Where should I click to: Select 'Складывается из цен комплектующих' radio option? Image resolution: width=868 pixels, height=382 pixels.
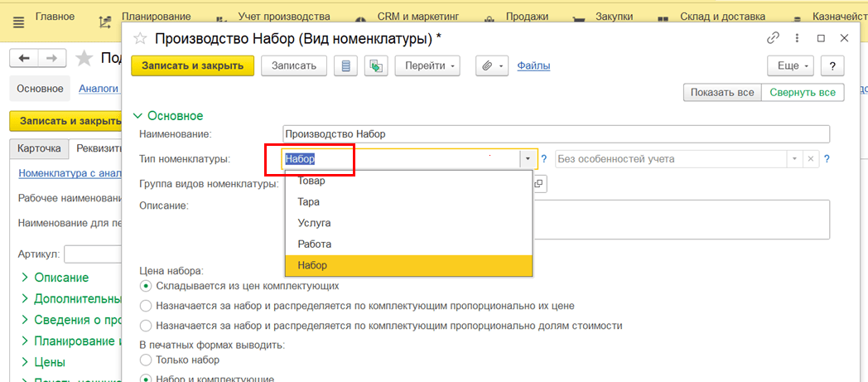point(146,286)
